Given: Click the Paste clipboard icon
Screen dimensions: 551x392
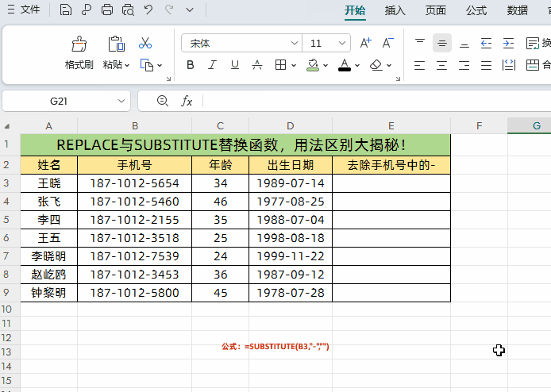Looking at the screenshot, I should (116, 44).
